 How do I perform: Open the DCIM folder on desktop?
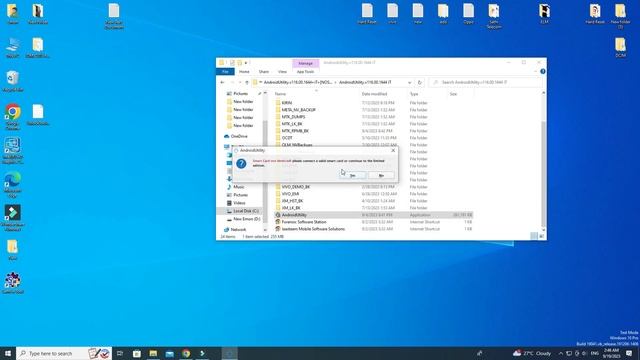[620, 47]
